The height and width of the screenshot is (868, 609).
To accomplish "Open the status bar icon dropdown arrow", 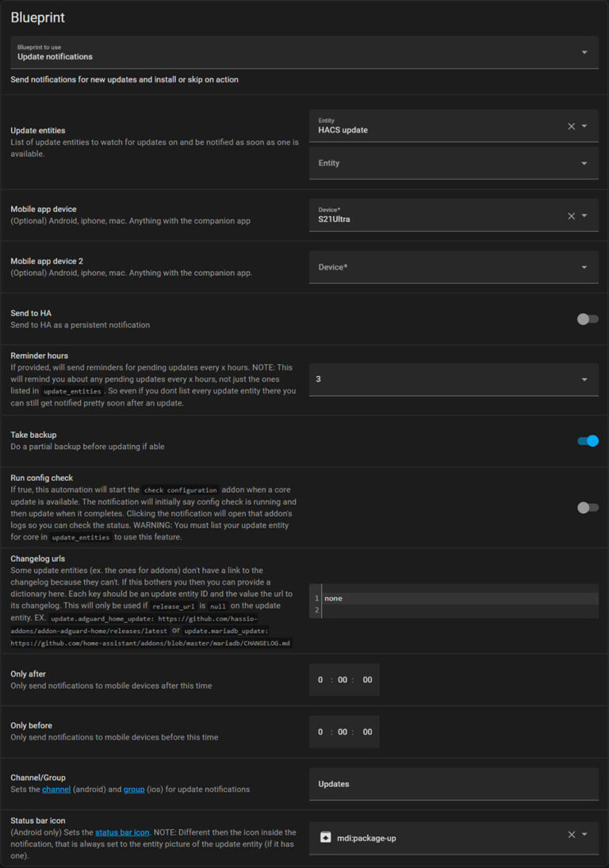I will [x=584, y=834].
